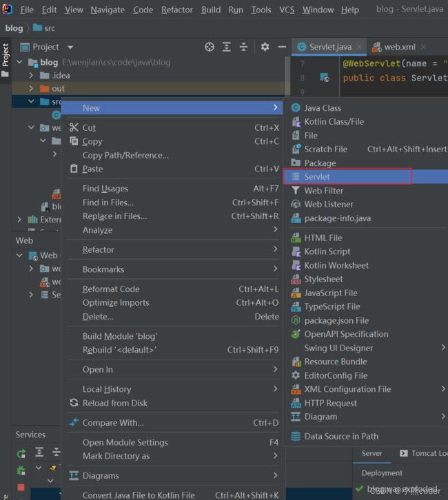This screenshot has height=500, width=448.
Task: Switch to the web.xml editor tab
Action: 400,48
